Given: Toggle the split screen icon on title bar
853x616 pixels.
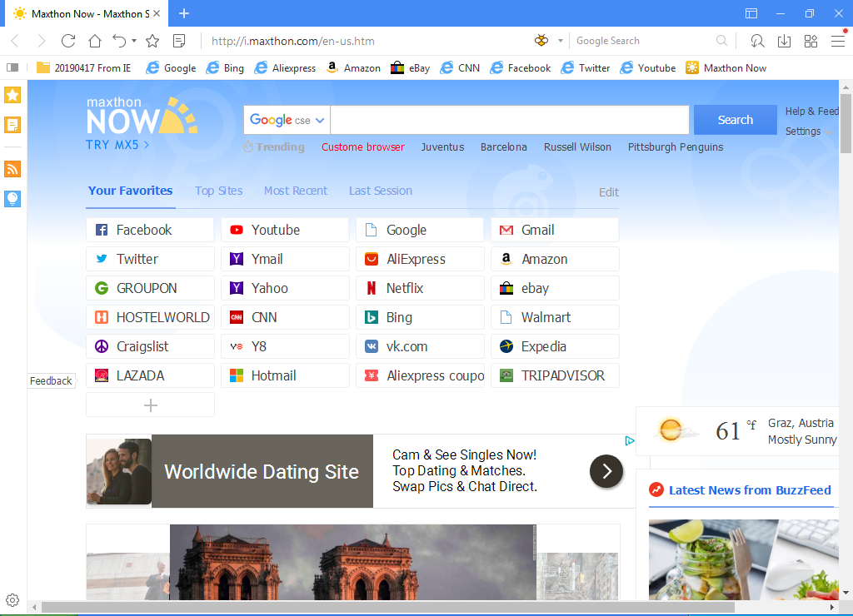Looking at the screenshot, I should tap(751, 13).
